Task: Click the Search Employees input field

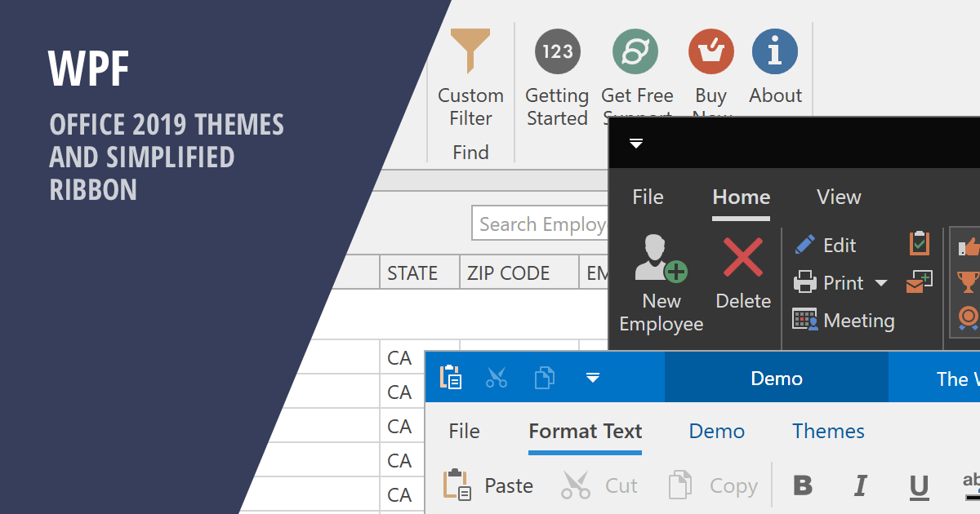Action: (541, 224)
